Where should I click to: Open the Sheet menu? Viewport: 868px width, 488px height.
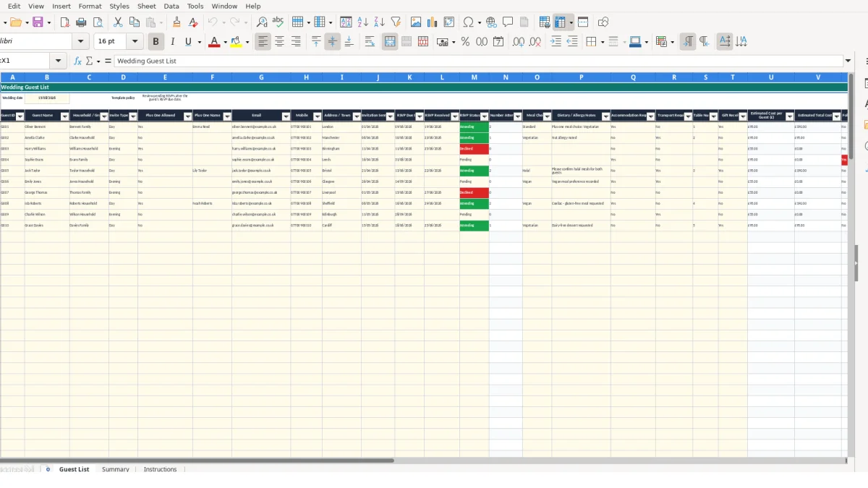[147, 6]
